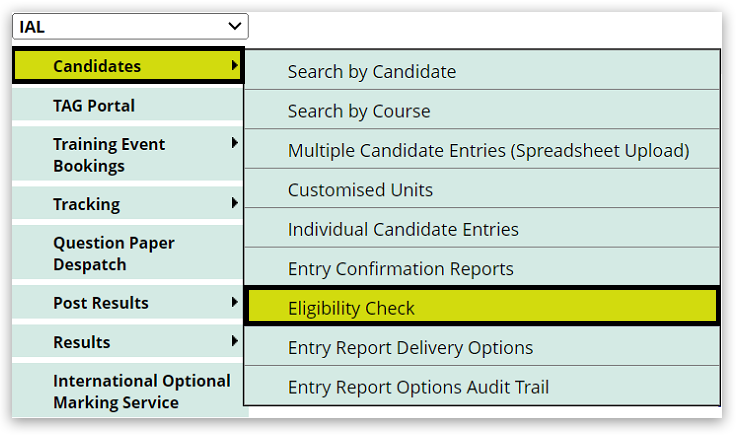Open the Results menu item
This screenshot has height=436, width=740.
pyautogui.click(x=82, y=342)
